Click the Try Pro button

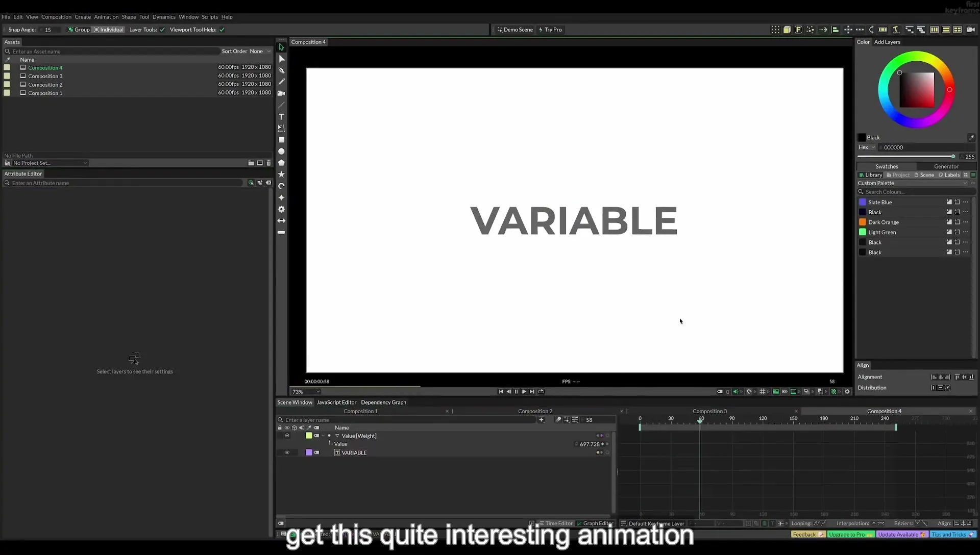(x=550, y=30)
